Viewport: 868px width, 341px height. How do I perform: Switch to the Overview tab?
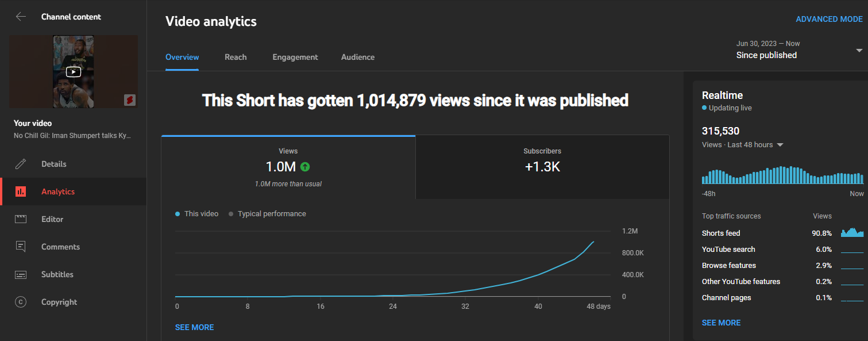tap(182, 57)
